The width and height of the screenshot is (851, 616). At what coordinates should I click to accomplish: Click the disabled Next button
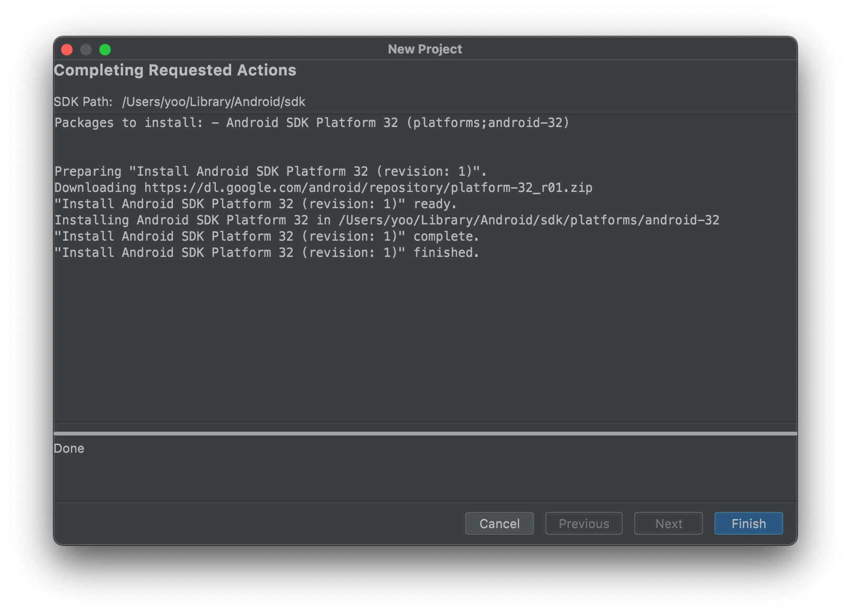coord(668,523)
